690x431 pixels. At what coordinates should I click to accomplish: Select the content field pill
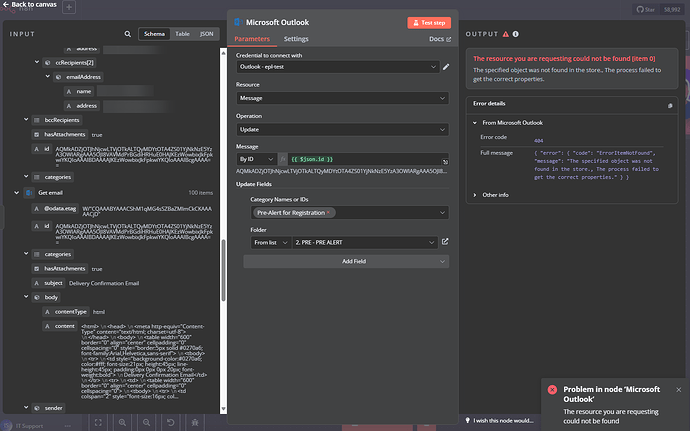[60, 326]
